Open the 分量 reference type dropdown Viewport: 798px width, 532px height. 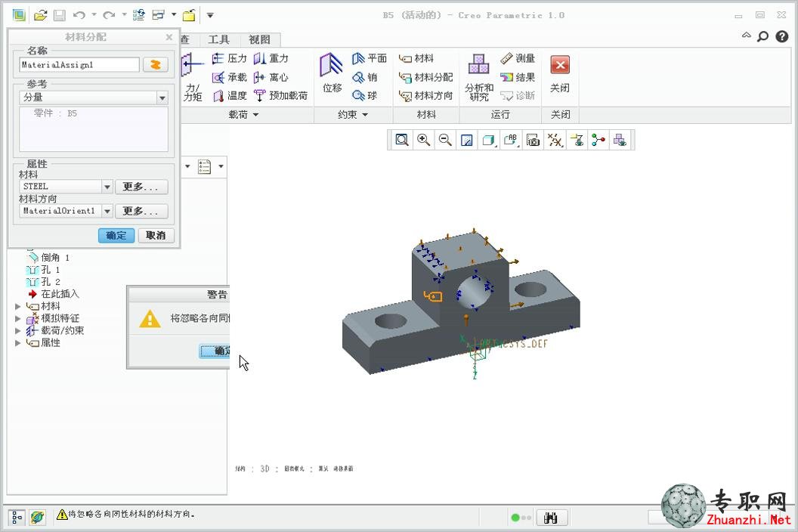(x=162, y=97)
